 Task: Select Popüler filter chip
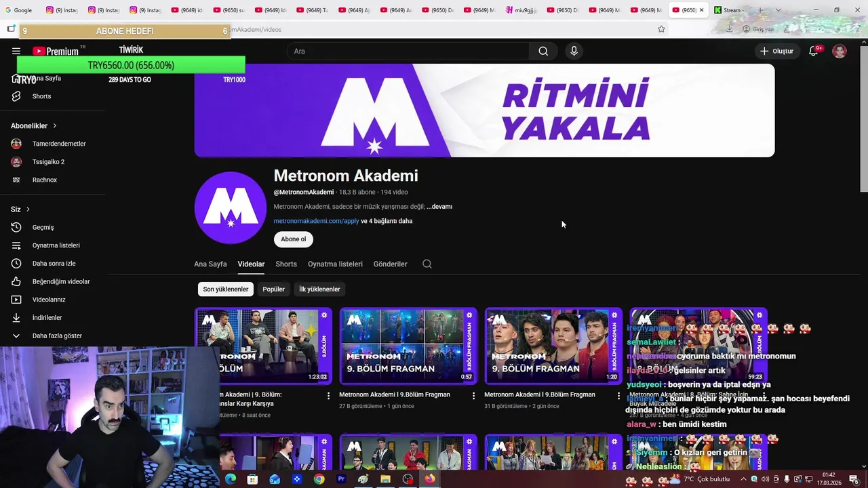[x=274, y=289]
